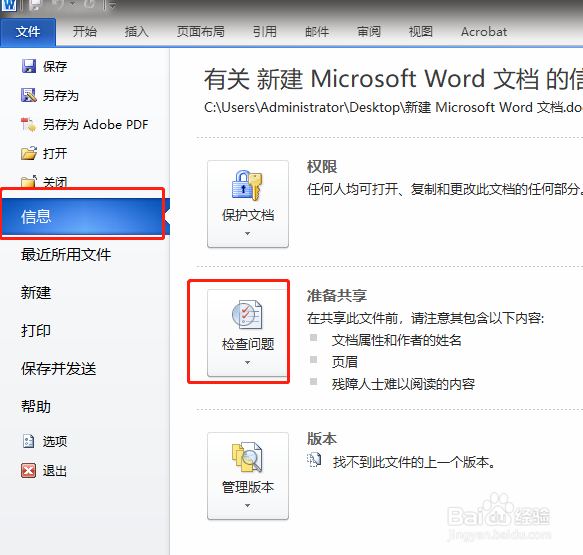Image resolution: width=583 pixels, height=555 pixels.
Task: Click the Word application icon in title bar
Action: point(9,5)
